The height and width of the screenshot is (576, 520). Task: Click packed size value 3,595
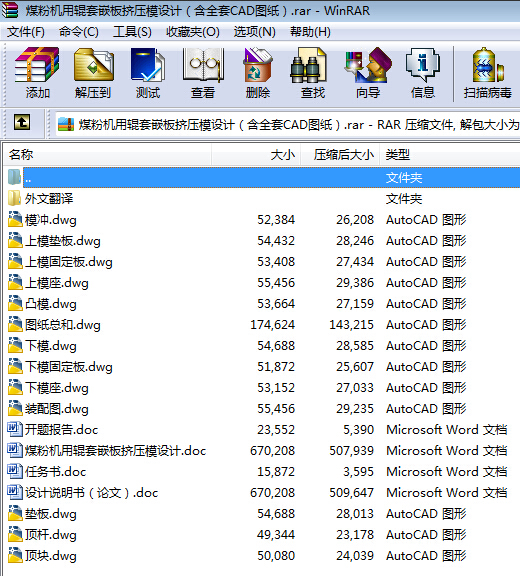[358, 472]
